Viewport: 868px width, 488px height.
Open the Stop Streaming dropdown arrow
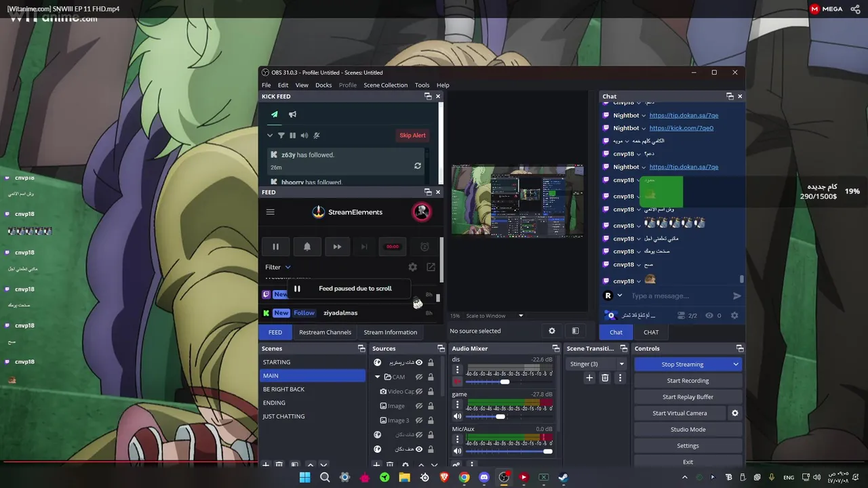(736, 365)
